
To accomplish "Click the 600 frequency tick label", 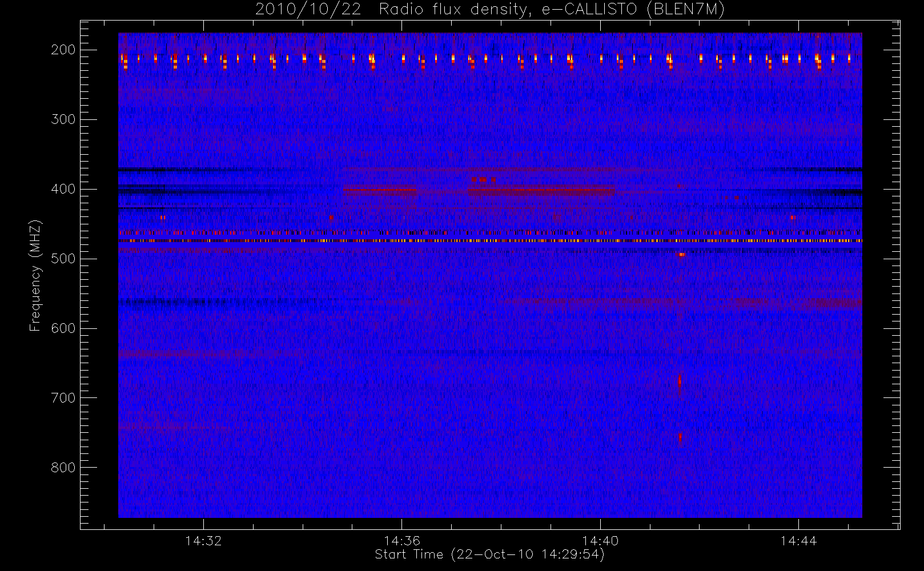I will (x=63, y=328).
